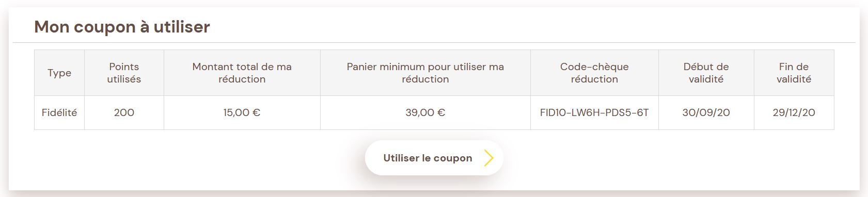Click the Type column header

pos(59,73)
